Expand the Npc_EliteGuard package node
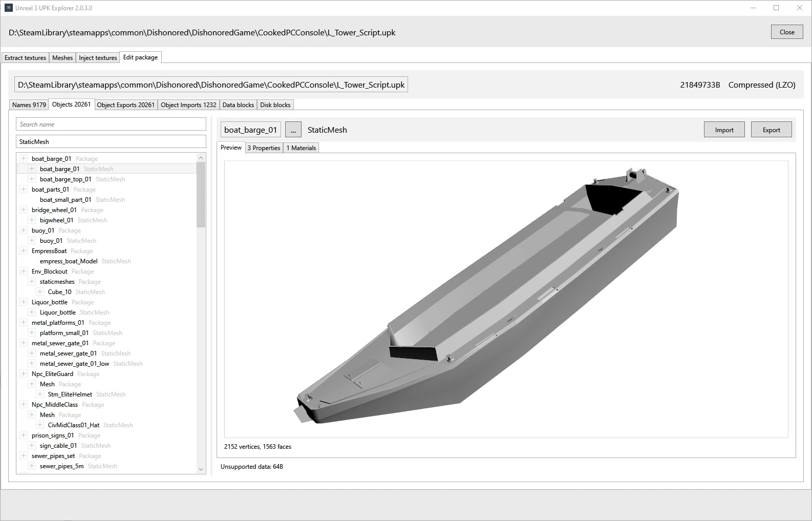The image size is (812, 521). pos(24,374)
